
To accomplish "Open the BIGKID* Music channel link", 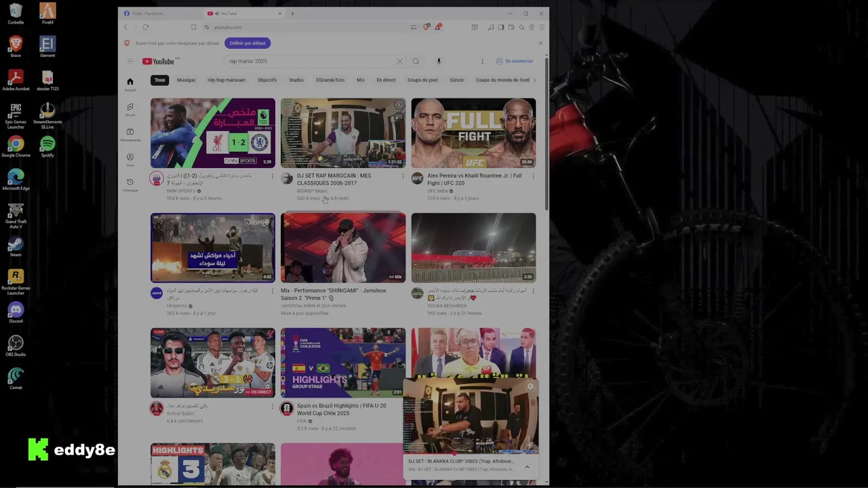I will click(x=312, y=191).
